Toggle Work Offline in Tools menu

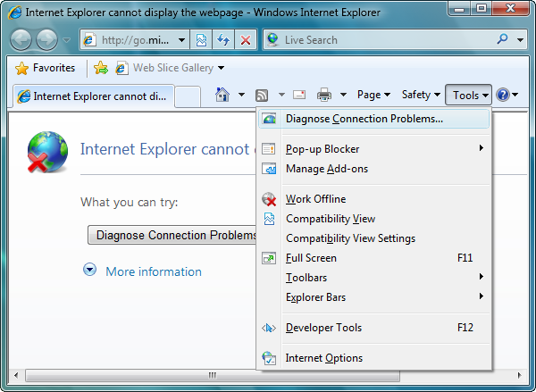pos(374,199)
